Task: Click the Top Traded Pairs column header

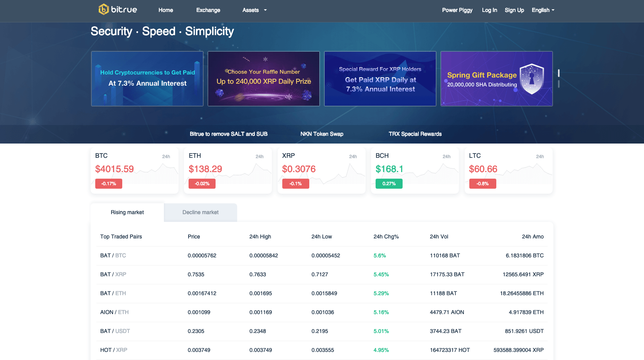Action: pyautogui.click(x=121, y=237)
